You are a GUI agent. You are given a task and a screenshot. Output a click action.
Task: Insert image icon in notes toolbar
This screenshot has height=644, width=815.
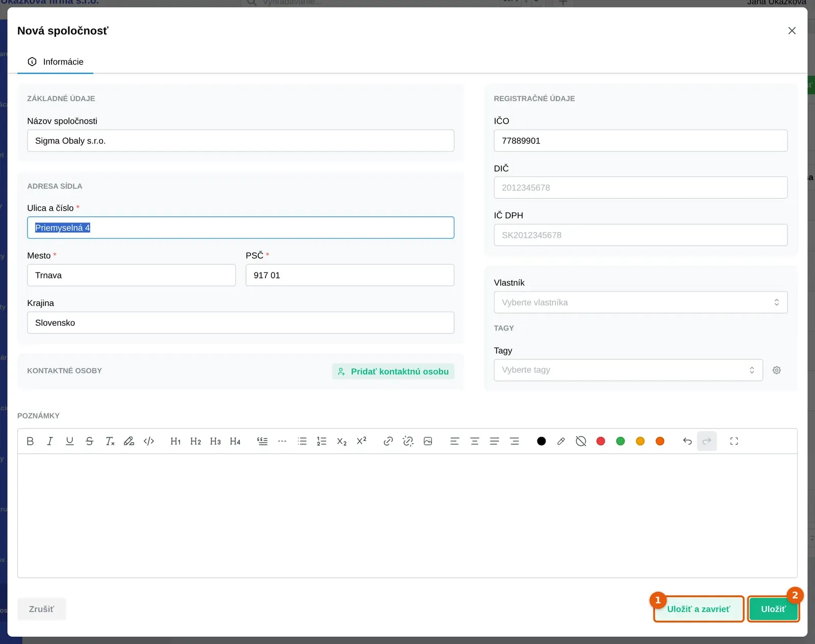428,441
